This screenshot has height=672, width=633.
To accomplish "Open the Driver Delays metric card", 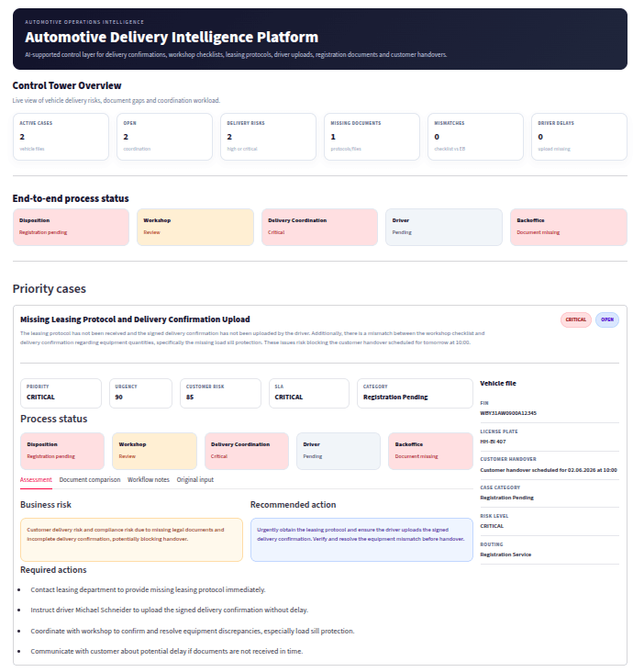I will click(579, 137).
